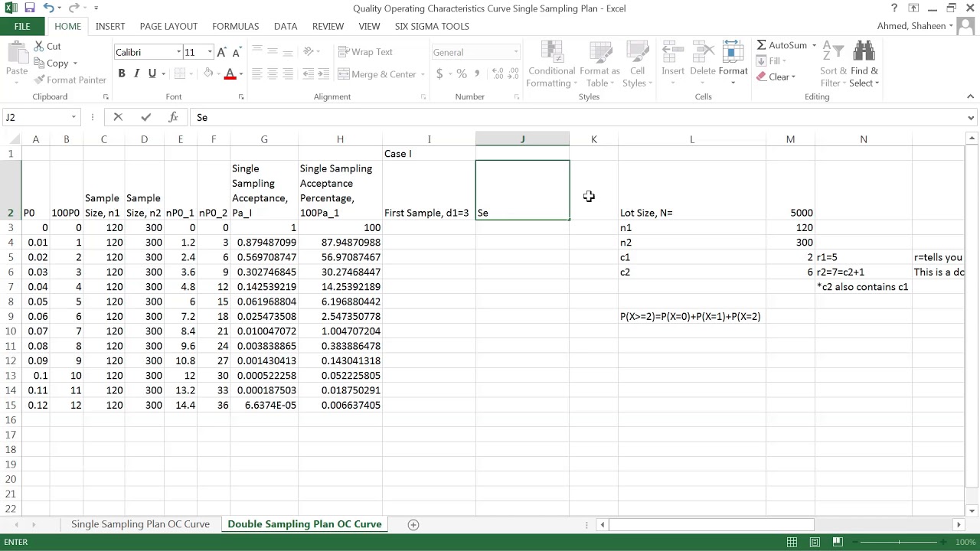The image size is (980, 551).
Task: Switch to the FORMULAS tab
Action: click(x=236, y=26)
